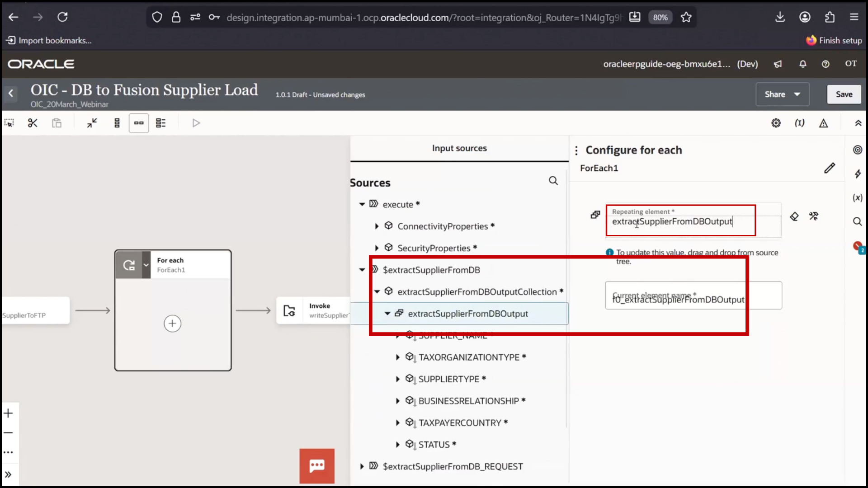
Task: Open the Firefox account icon
Action: pyautogui.click(x=805, y=17)
